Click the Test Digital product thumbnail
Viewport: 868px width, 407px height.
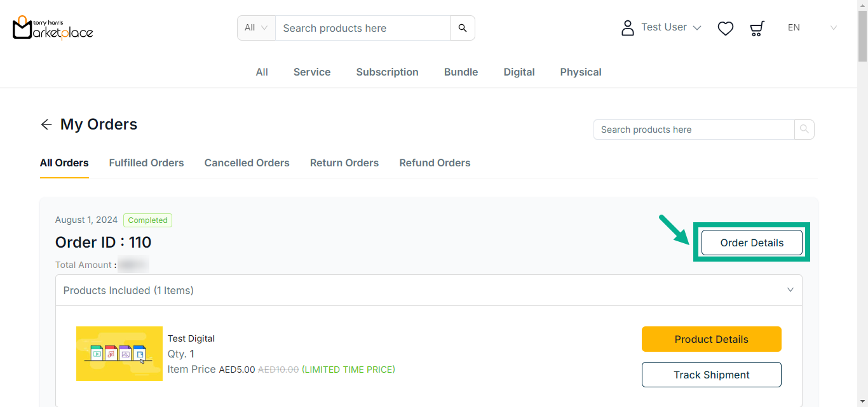pyautogui.click(x=119, y=354)
